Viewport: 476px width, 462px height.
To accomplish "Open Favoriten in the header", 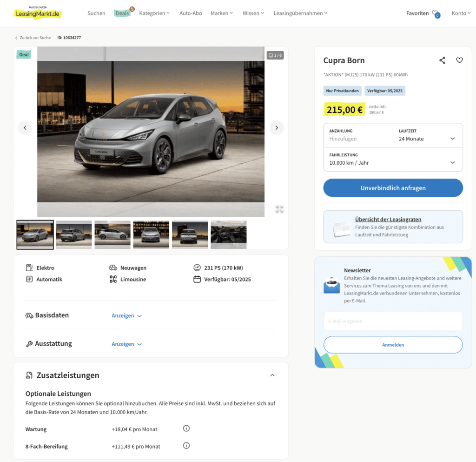I will (x=418, y=13).
